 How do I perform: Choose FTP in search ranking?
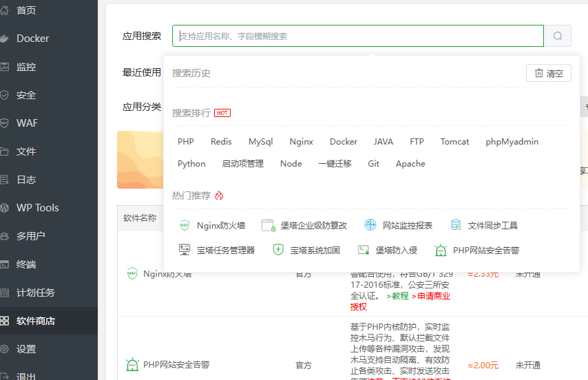(417, 142)
